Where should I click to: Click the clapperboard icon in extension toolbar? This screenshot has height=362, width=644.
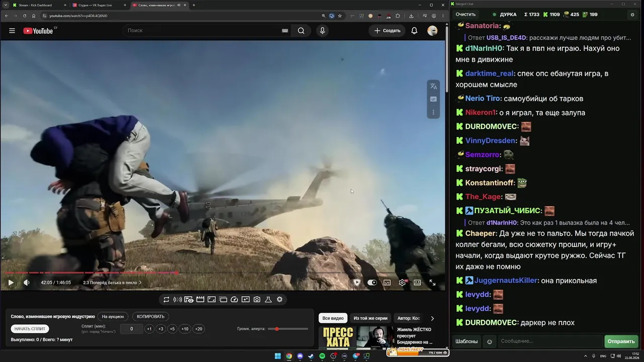pyautogui.click(x=200, y=300)
